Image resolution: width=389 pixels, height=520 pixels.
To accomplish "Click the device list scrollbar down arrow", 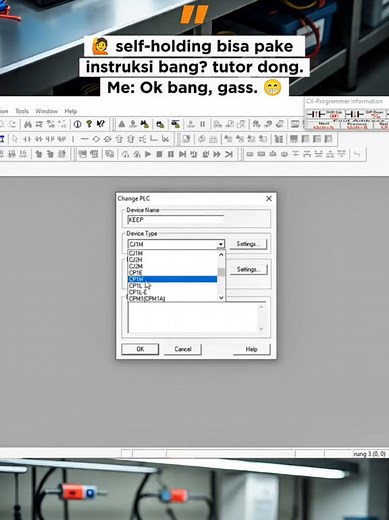I will pos(221,298).
